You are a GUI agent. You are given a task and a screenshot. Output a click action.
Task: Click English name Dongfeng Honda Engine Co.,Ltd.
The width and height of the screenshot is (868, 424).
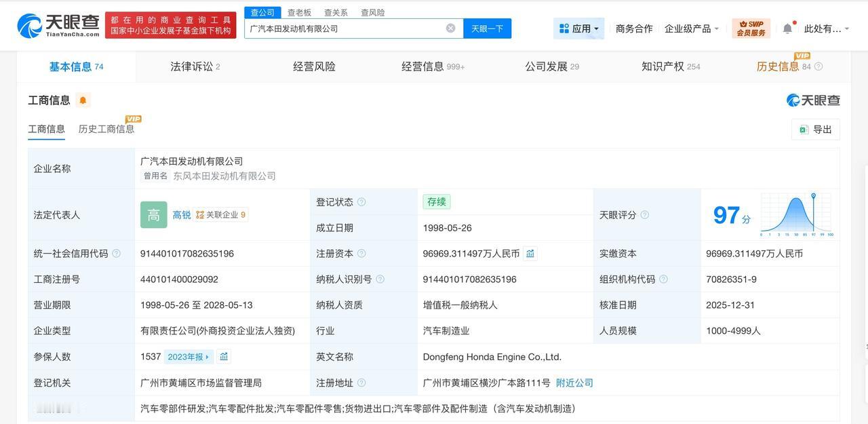coord(492,357)
